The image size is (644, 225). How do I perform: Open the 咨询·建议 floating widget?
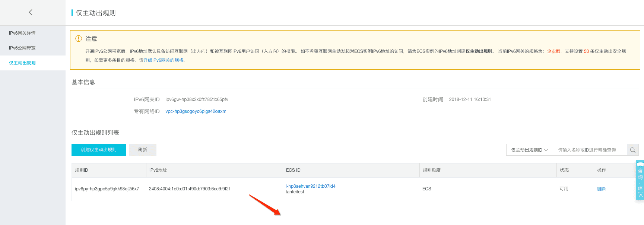640,180
